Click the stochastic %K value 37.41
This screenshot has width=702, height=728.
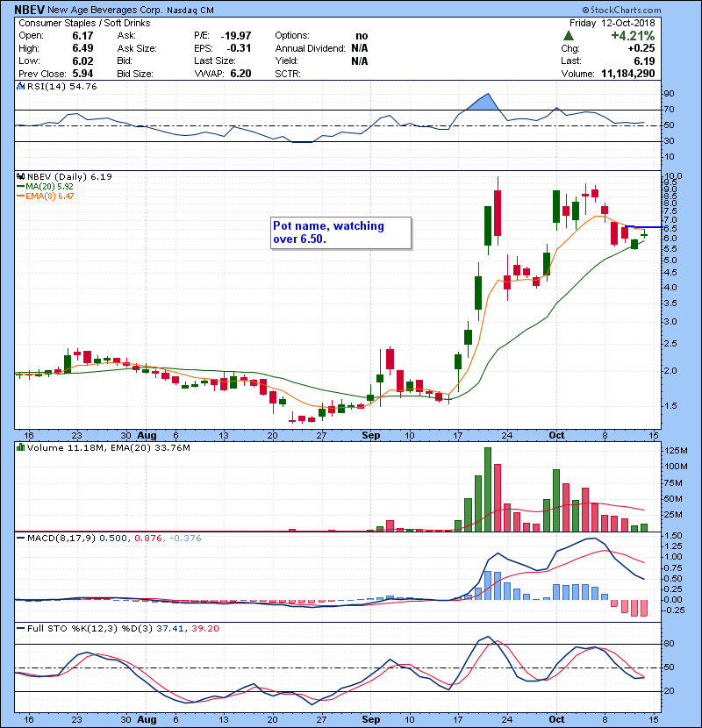pos(170,628)
